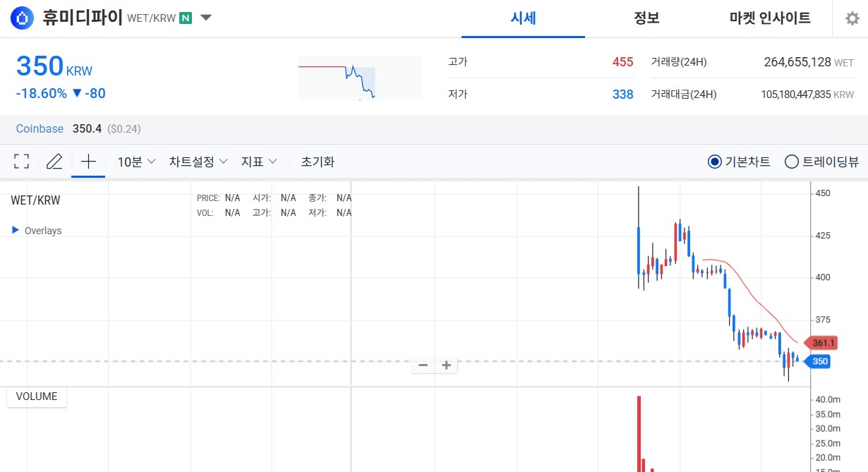The width and height of the screenshot is (868, 472).
Task: Open the 지표 indicators dropdown
Action: click(x=260, y=162)
